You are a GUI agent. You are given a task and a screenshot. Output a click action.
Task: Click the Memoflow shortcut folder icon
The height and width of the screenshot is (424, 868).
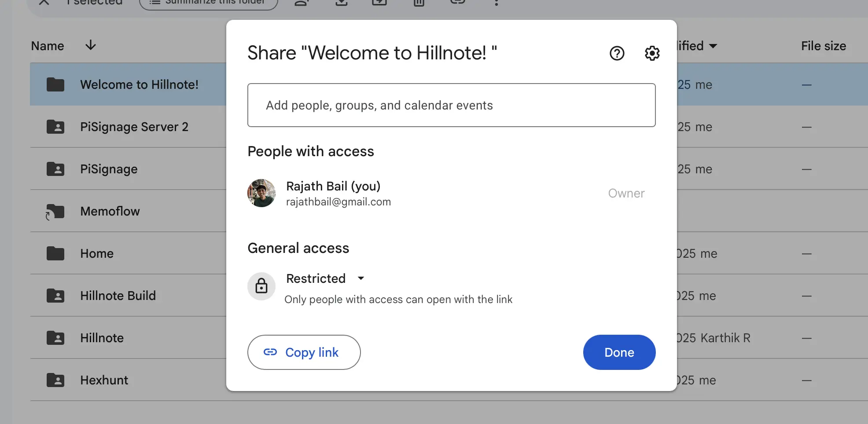pyautogui.click(x=55, y=212)
